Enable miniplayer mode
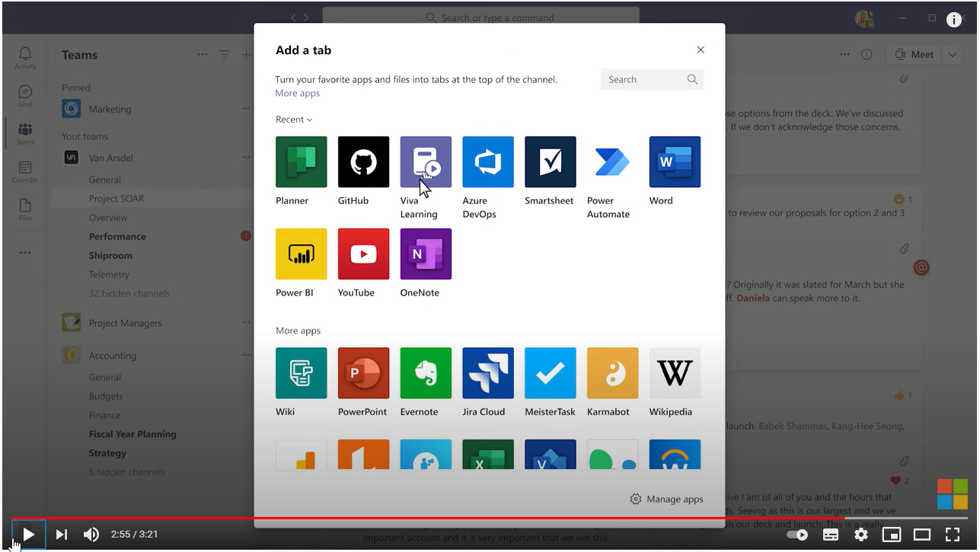Image resolution: width=980 pixels, height=552 pixels. coord(892,534)
